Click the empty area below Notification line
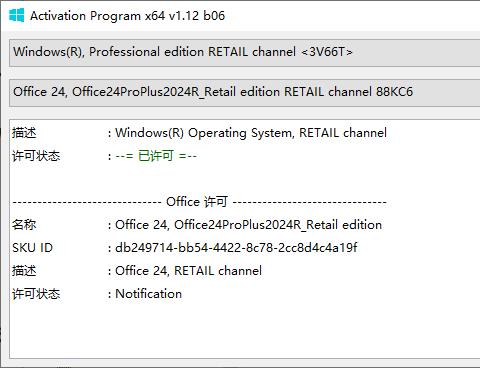This screenshot has height=368, width=480. (x=244, y=330)
